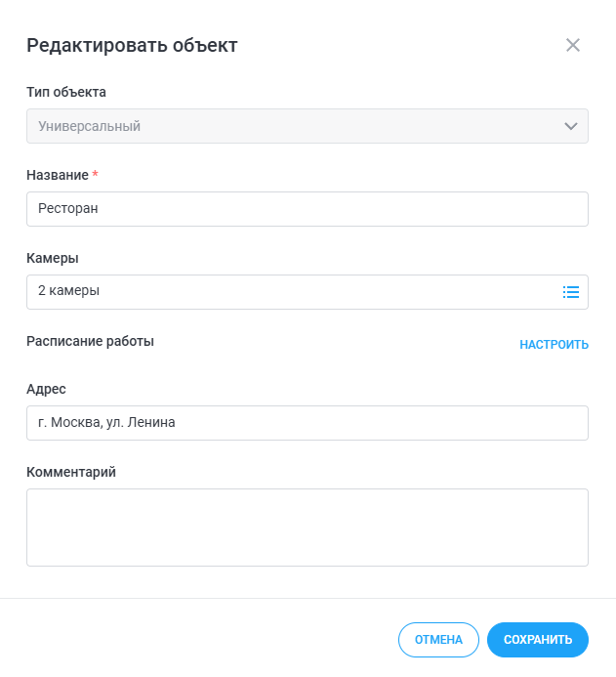Click the Редактировать объект dialog title
This screenshot has width=616, height=677.
pyautogui.click(x=132, y=45)
